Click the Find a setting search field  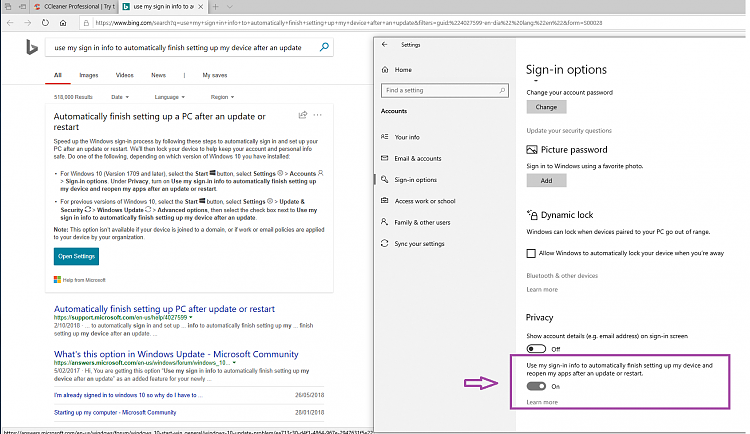444,90
